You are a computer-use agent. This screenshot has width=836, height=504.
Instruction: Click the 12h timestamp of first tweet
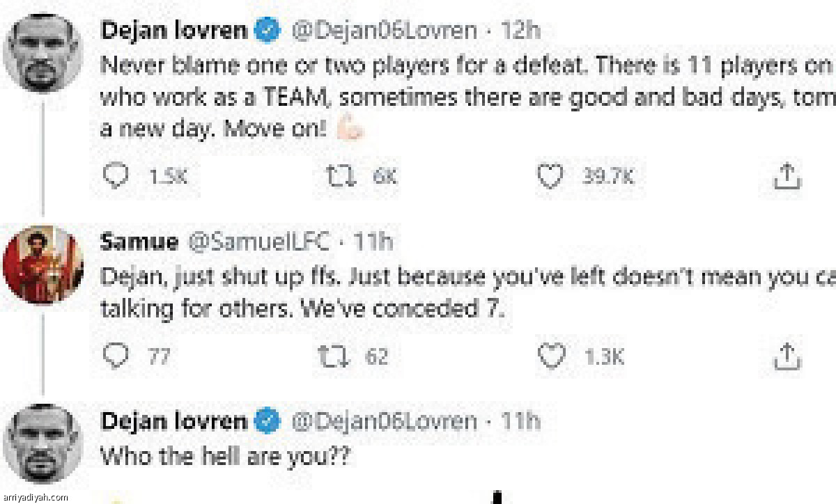coord(520,30)
